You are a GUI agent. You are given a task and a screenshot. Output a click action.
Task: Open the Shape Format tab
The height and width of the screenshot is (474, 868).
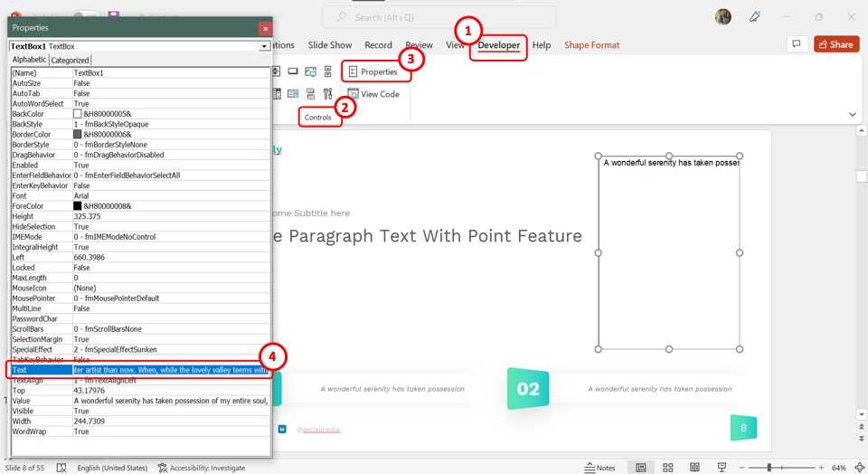[x=591, y=45]
